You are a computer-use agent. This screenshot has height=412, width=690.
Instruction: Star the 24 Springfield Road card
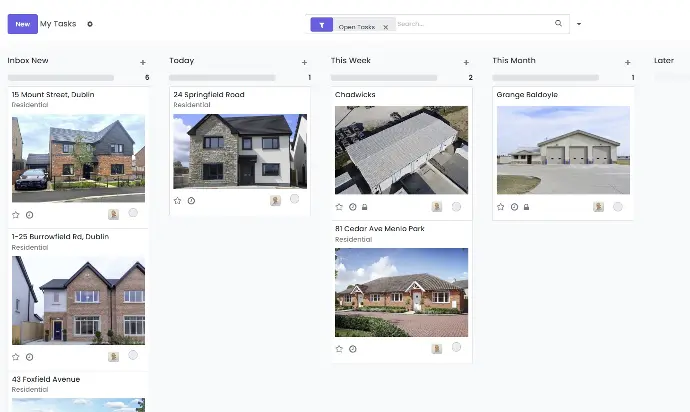point(177,201)
